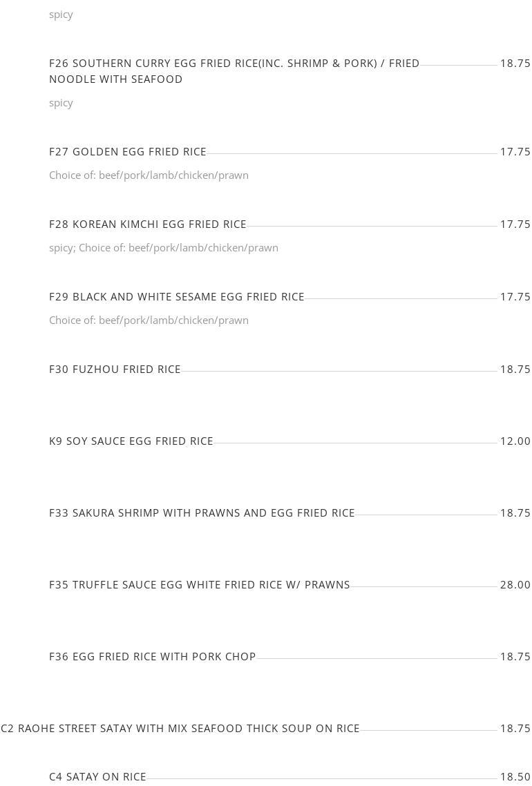
Task: Click the 17.75 price of F27
Action: (515, 152)
